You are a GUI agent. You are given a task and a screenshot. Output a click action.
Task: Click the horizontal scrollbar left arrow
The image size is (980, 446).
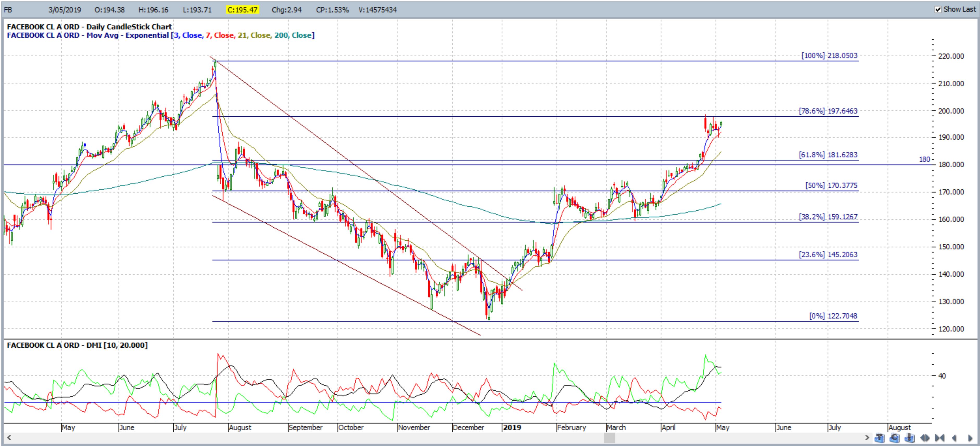(x=9, y=438)
